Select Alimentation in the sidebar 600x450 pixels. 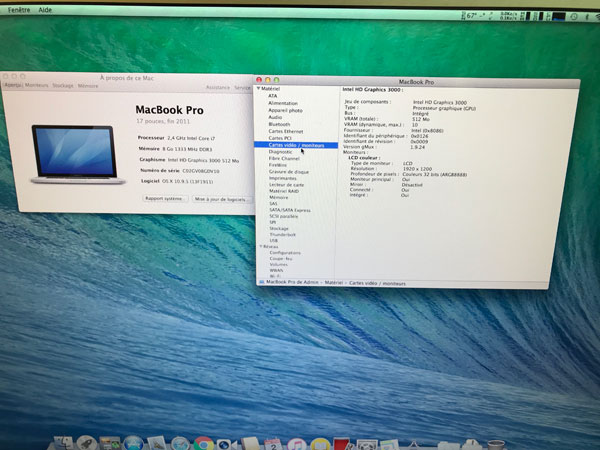pos(283,103)
